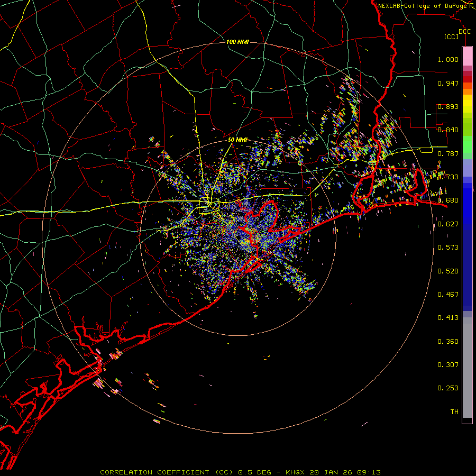Click the Correlation Coefficient KHGX caption text

[x=240, y=472]
